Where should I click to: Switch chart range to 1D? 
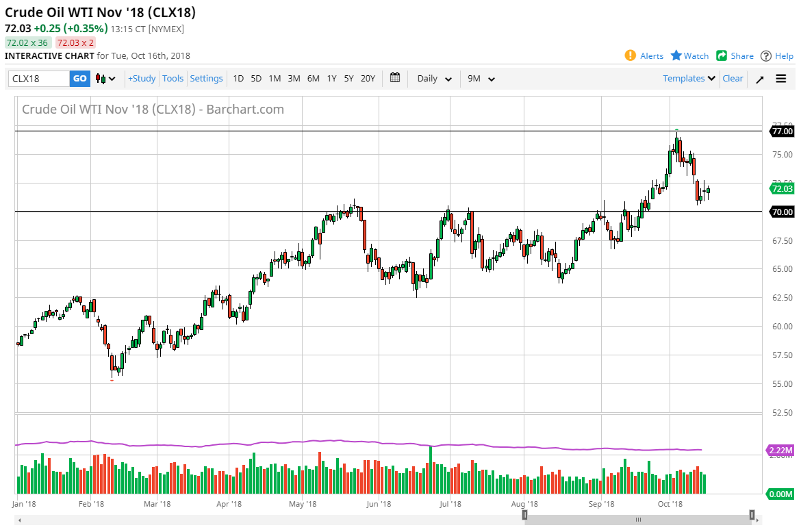(x=238, y=78)
